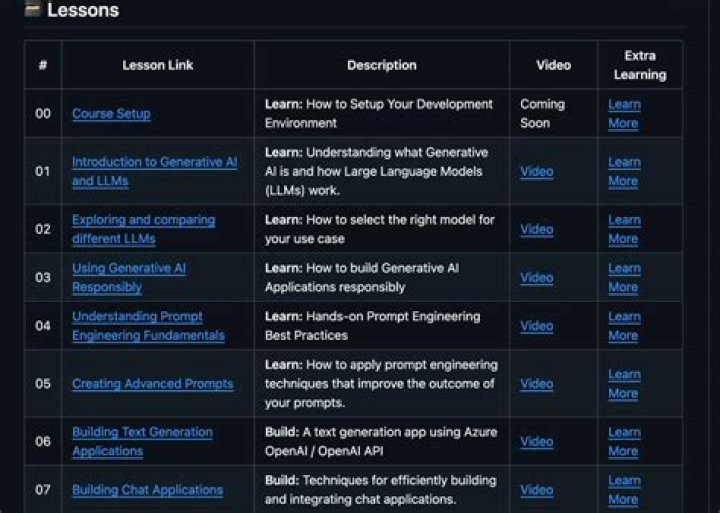The image size is (720, 513).
Task: Click Learn More for lesson 01
Action: coord(623,171)
